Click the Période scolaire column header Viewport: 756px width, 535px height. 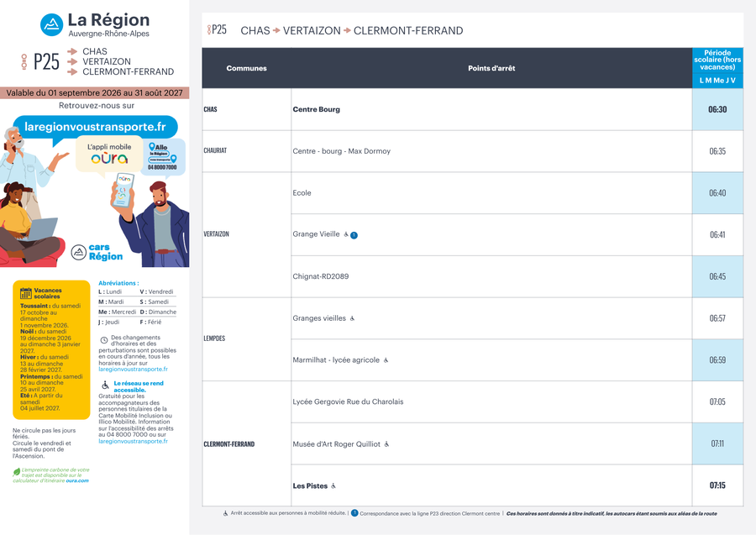717,60
